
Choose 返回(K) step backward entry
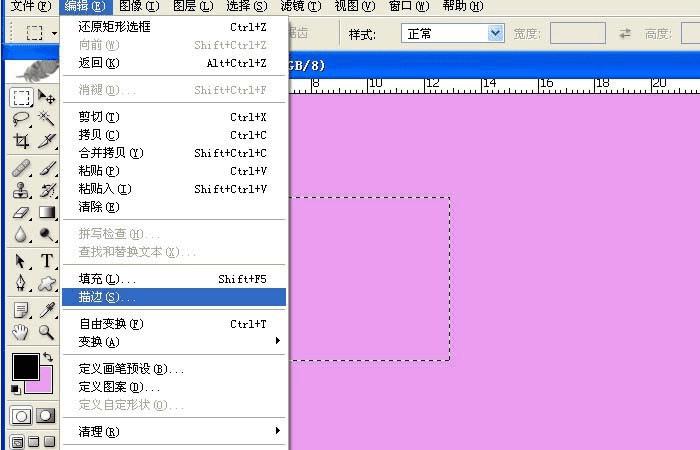click(x=174, y=63)
